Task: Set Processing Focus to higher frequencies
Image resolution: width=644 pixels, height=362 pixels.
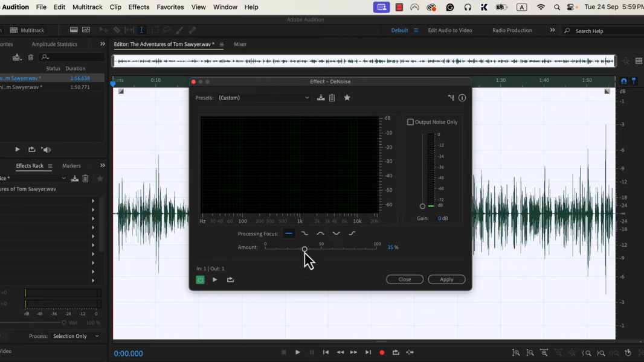Action: click(352, 233)
